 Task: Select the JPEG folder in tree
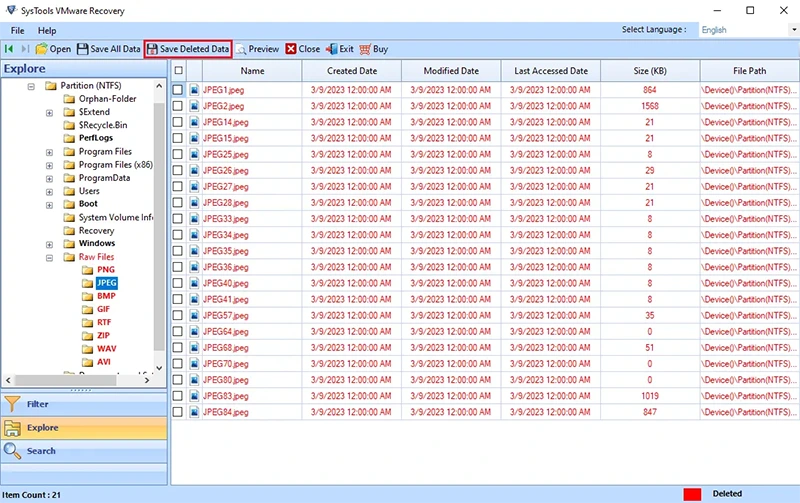tap(107, 283)
